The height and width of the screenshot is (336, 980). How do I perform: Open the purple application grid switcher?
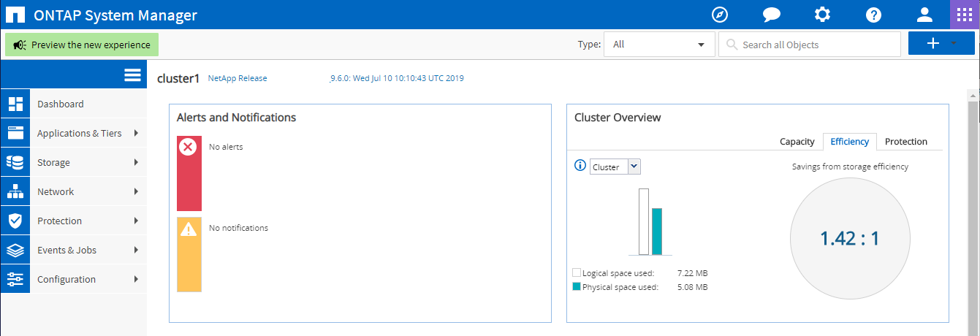coord(965,15)
